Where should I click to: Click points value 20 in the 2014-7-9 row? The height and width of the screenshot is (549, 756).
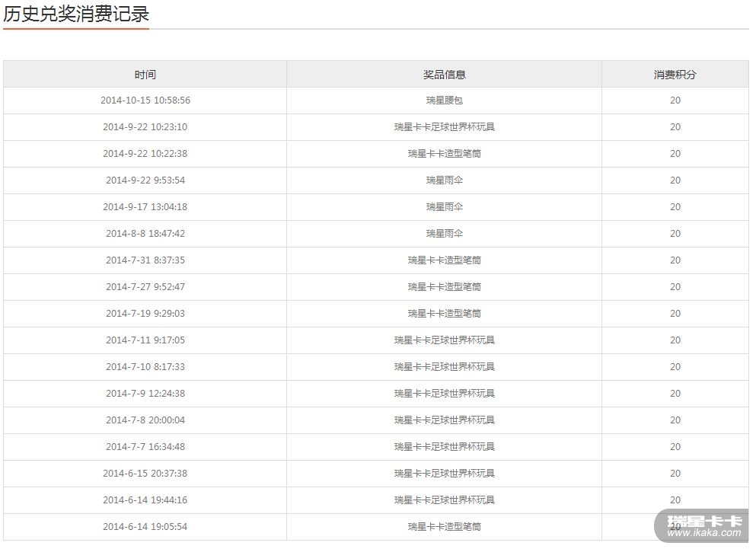(x=675, y=393)
